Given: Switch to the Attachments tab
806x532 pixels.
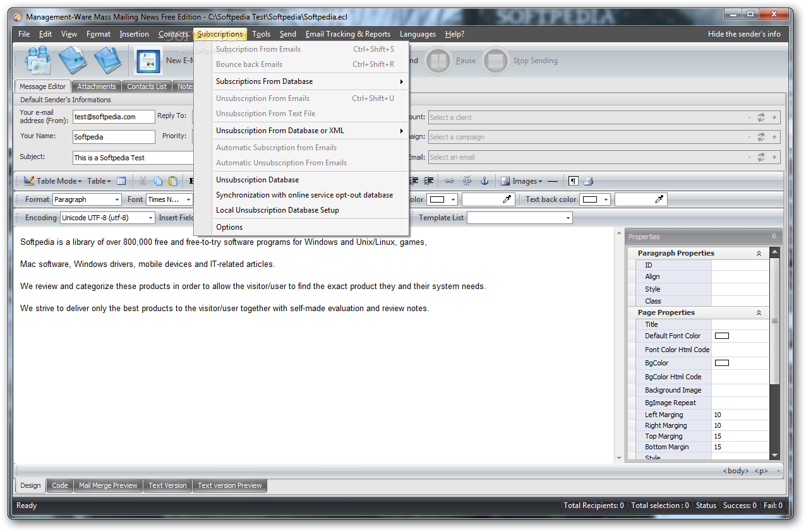Looking at the screenshot, I should coord(97,86).
